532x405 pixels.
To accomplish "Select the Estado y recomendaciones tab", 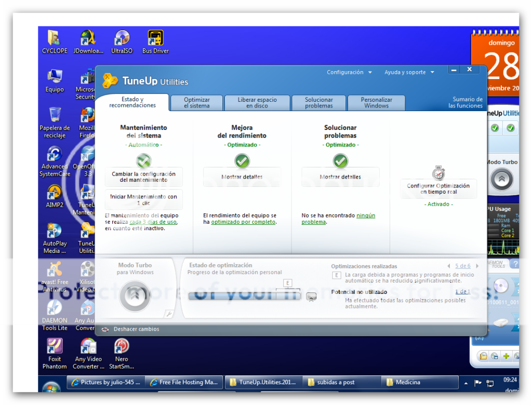I will pyautogui.click(x=132, y=102).
